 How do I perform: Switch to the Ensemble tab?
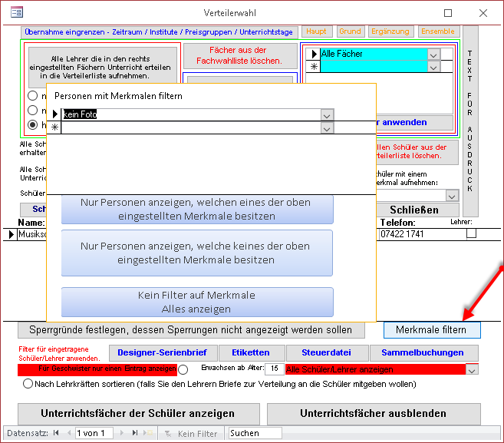[x=437, y=31]
